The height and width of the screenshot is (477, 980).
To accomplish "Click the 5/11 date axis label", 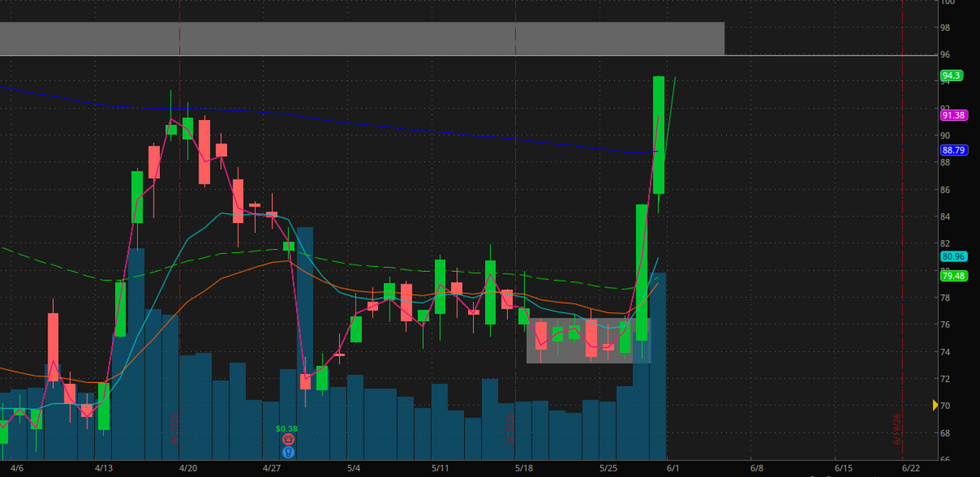I will 440,469.
